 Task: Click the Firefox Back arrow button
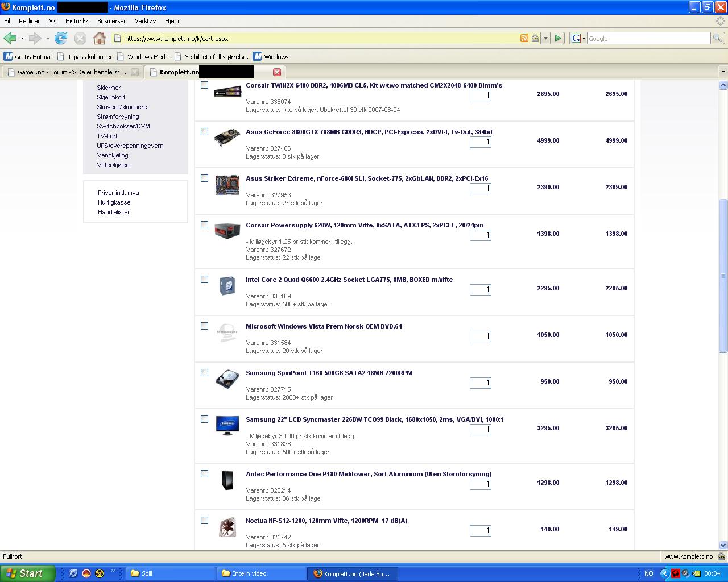point(10,38)
